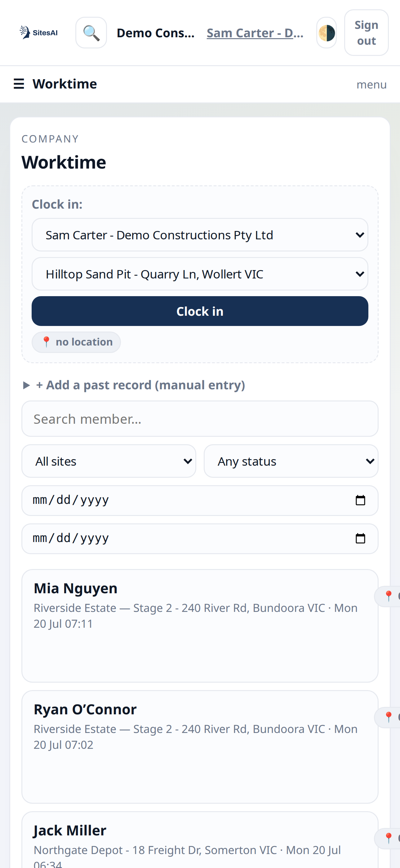Click the SitesAI logo
The height and width of the screenshot is (868, 400).
(x=38, y=33)
